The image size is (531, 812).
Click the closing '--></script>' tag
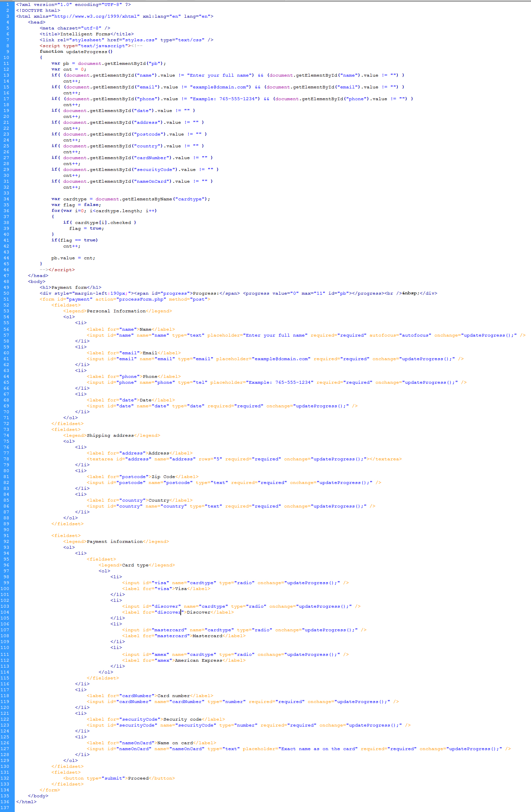coord(57,270)
